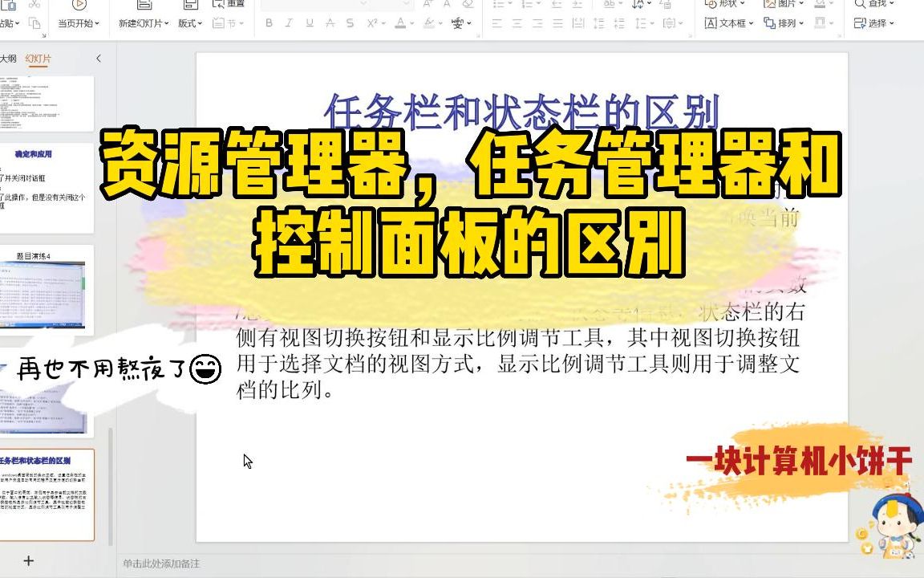
Task: Click the phonetic guide icon
Action: [458, 23]
